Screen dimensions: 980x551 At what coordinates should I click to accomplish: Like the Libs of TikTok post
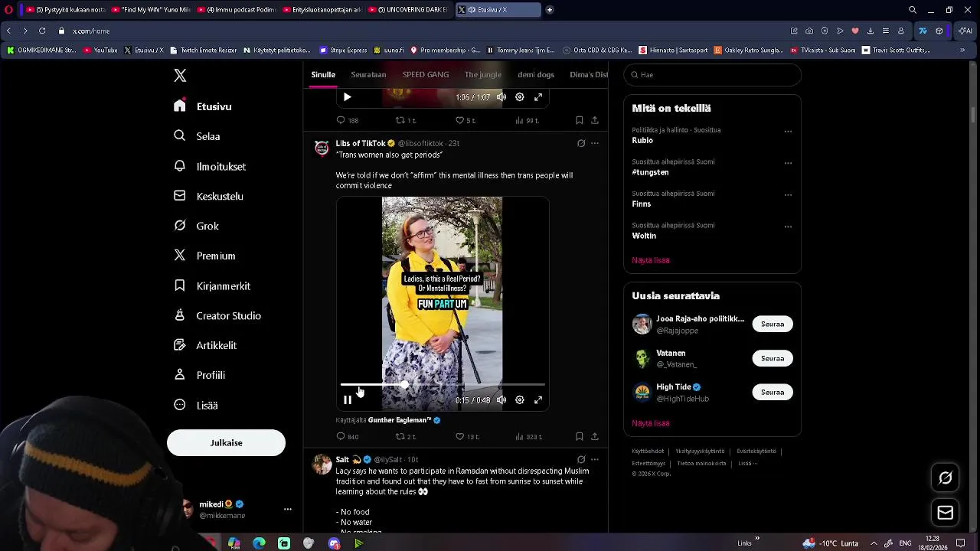(x=467, y=436)
